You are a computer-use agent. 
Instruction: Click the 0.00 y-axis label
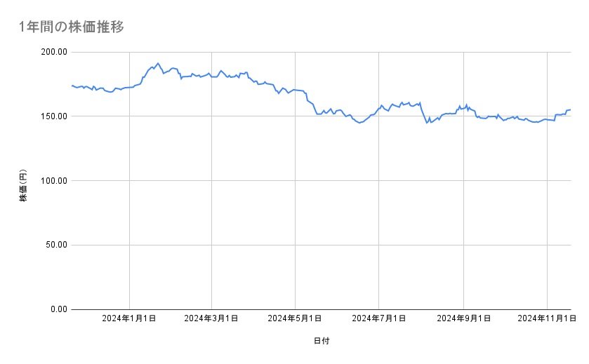pyautogui.click(x=58, y=309)
